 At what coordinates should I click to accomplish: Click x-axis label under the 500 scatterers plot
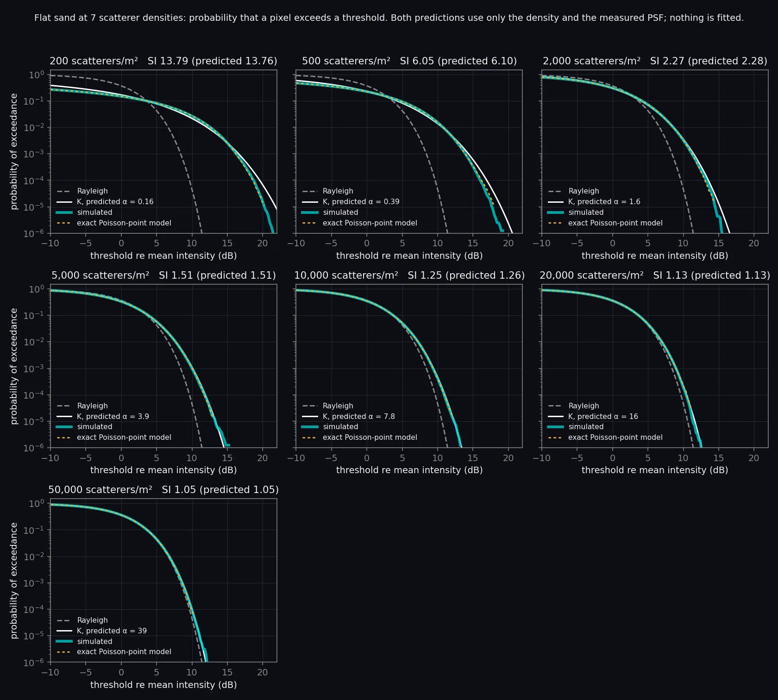(x=409, y=256)
